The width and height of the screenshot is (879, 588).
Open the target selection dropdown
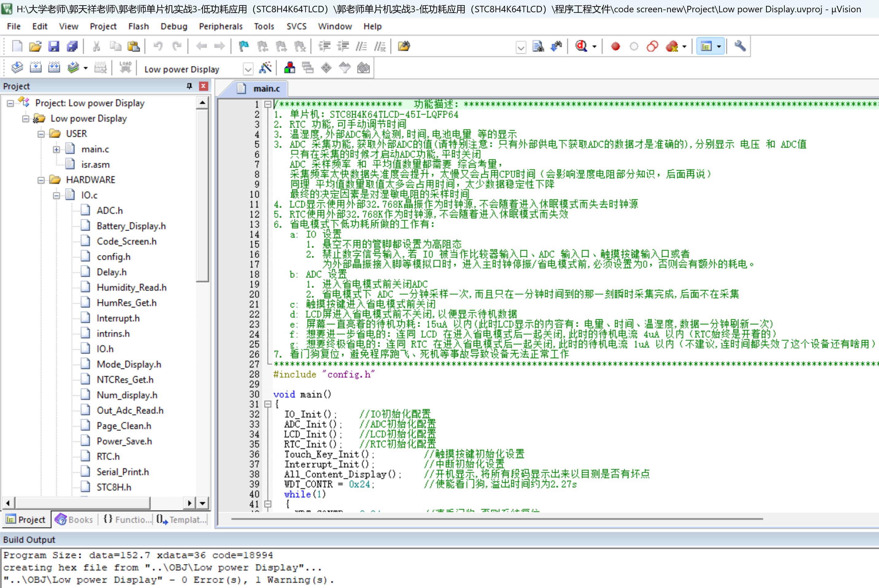[248, 69]
